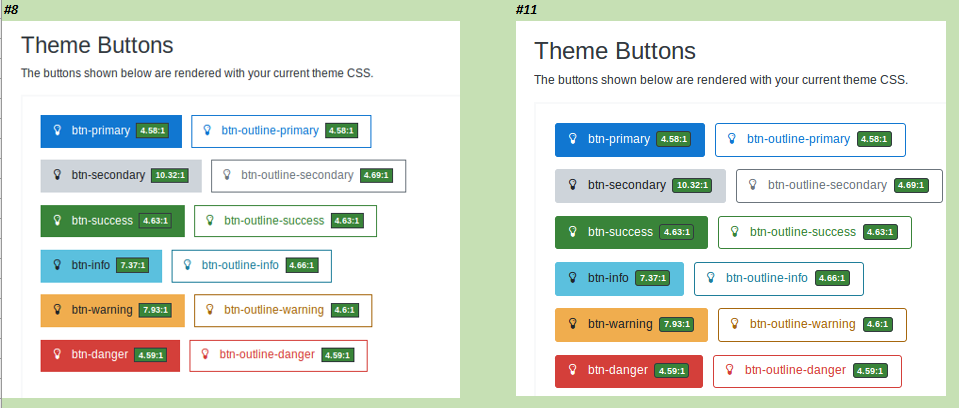Image resolution: width=959 pixels, height=408 pixels.
Task: Click lightbulb icon in panel #8 btn-outline-secondary
Action: coord(226,175)
